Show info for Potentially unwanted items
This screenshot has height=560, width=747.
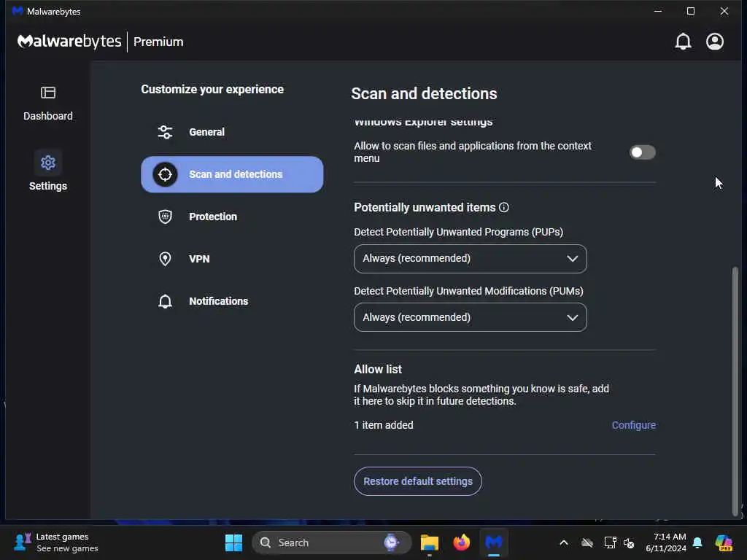point(503,208)
